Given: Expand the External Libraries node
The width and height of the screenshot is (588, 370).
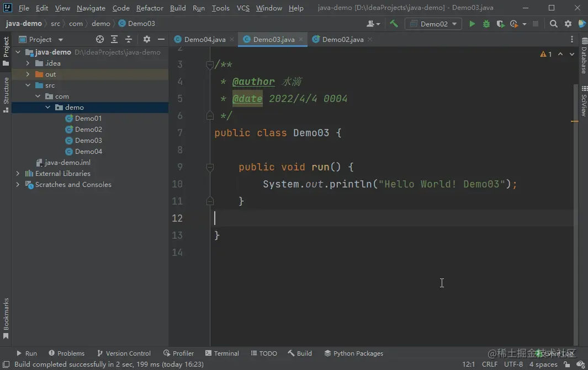Looking at the screenshot, I should (18, 174).
